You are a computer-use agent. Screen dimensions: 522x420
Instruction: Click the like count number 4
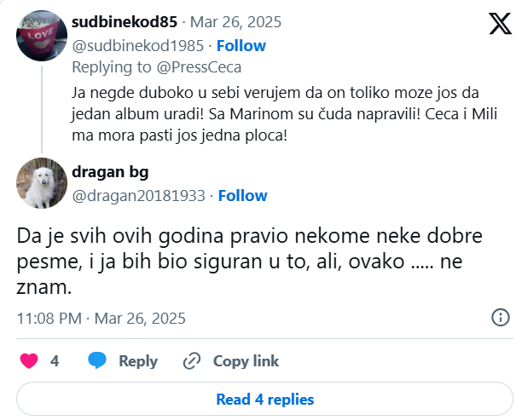click(55, 360)
